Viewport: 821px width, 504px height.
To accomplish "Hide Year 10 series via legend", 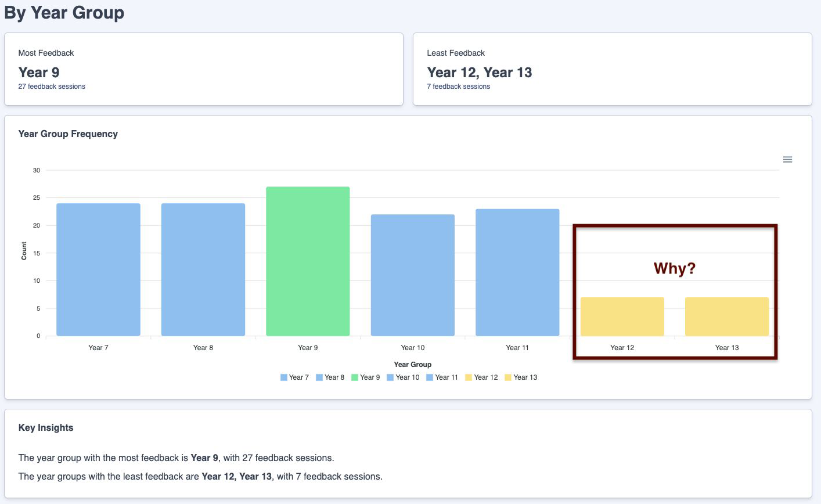I will (x=403, y=377).
